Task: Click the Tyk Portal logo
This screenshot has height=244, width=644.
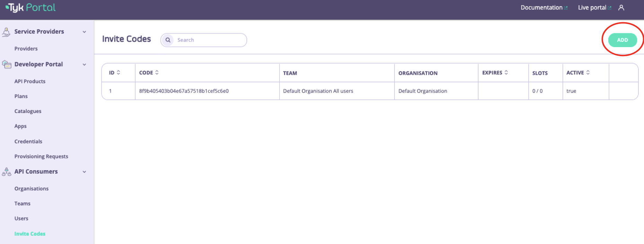Action: 31,8
